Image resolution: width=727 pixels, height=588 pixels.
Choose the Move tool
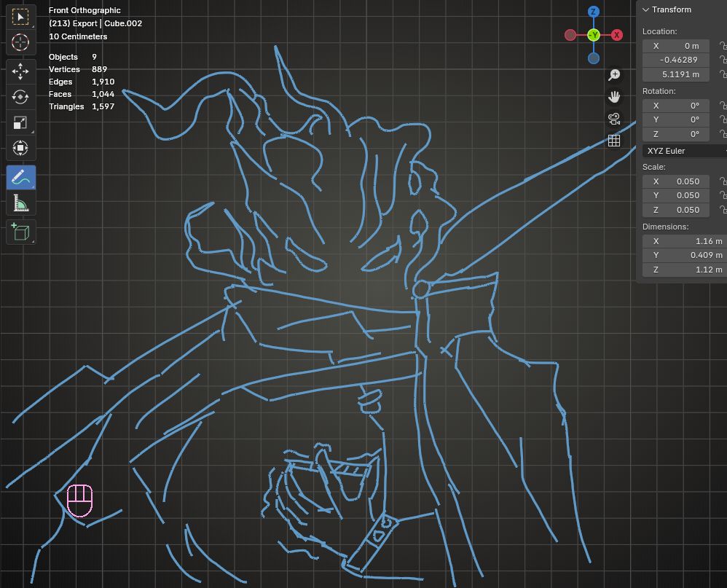(20, 71)
